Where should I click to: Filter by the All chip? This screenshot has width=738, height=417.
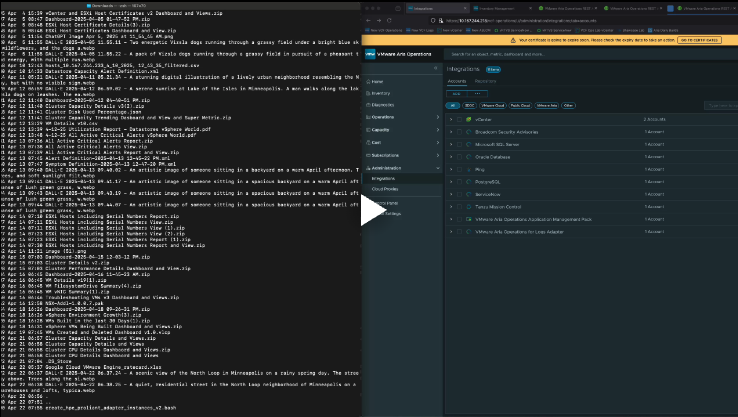coord(452,106)
